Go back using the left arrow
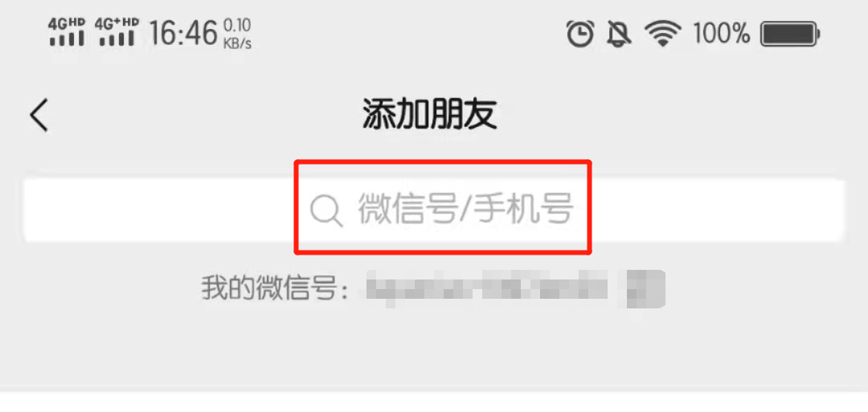This screenshot has width=868, height=412. pos(39,115)
